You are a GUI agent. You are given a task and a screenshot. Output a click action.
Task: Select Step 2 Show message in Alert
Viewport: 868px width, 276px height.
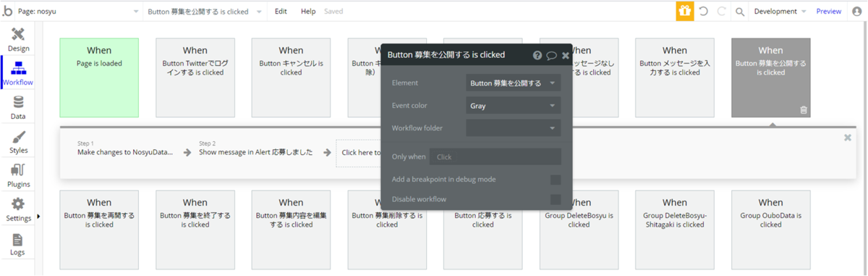(256, 149)
